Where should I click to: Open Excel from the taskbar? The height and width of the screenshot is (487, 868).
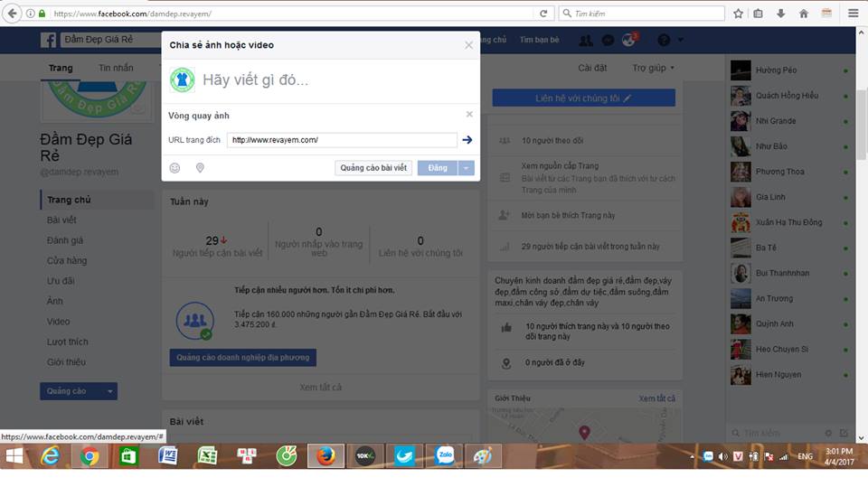tap(207, 456)
